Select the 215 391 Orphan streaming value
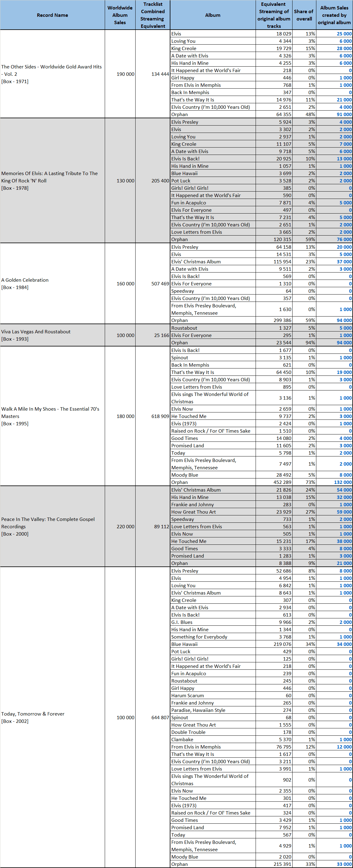The width and height of the screenshot is (353, 868). point(274,864)
